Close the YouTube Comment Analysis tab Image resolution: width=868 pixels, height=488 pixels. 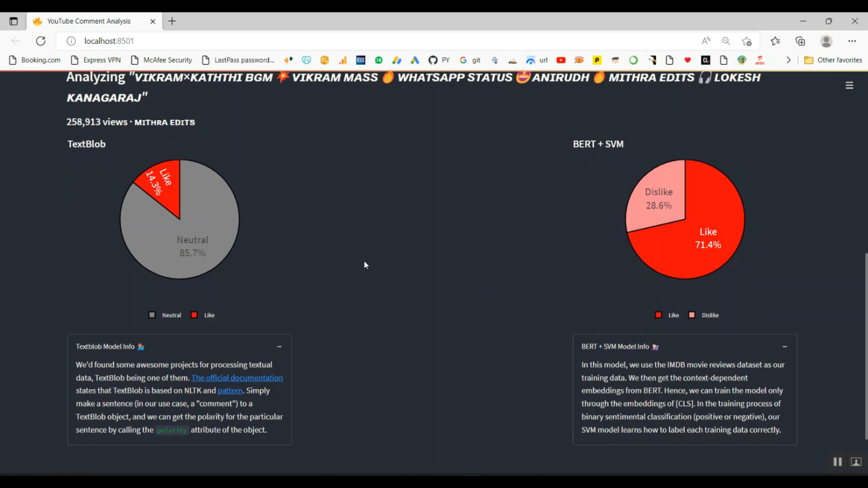point(153,21)
